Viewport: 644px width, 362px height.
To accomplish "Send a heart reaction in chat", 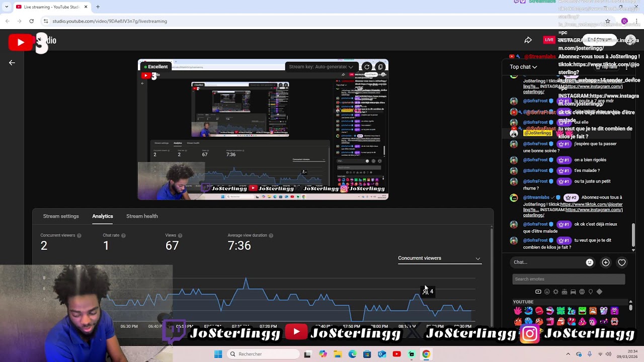I will [x=622, y=262].
